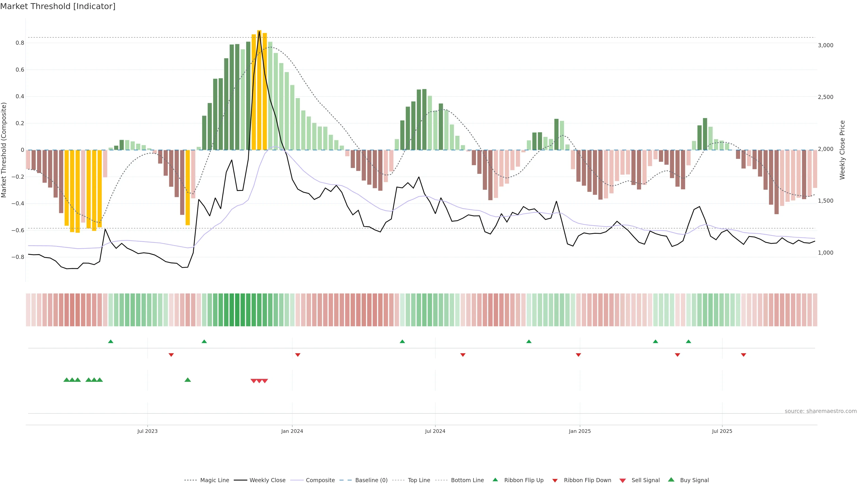Toggle the Composite line legend entry
Viewport: 868px width, 488px height.
point(320,480)
